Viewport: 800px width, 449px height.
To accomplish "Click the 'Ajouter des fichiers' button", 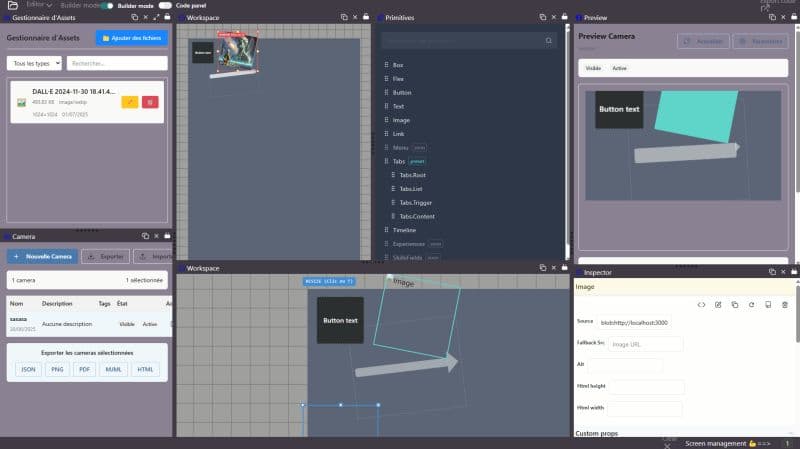I will point(132,38).
